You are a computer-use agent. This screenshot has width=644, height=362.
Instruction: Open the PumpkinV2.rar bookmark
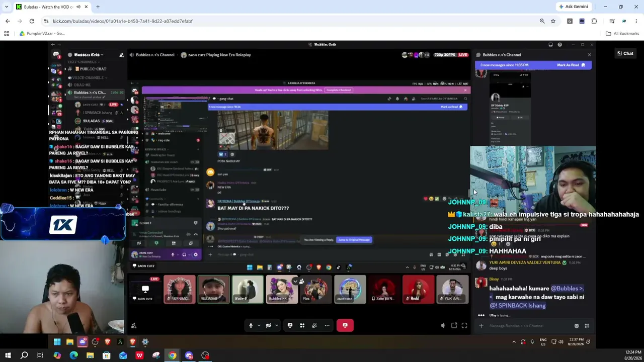pos(41,34)
